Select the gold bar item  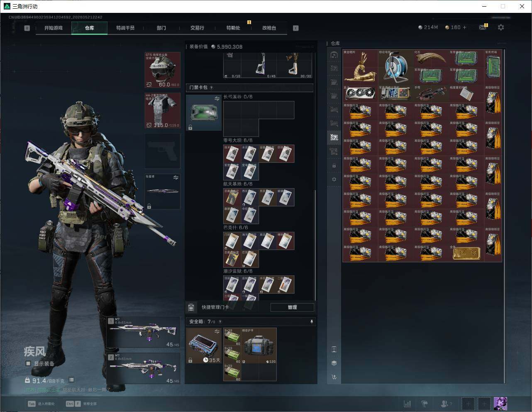coord(466,253)
